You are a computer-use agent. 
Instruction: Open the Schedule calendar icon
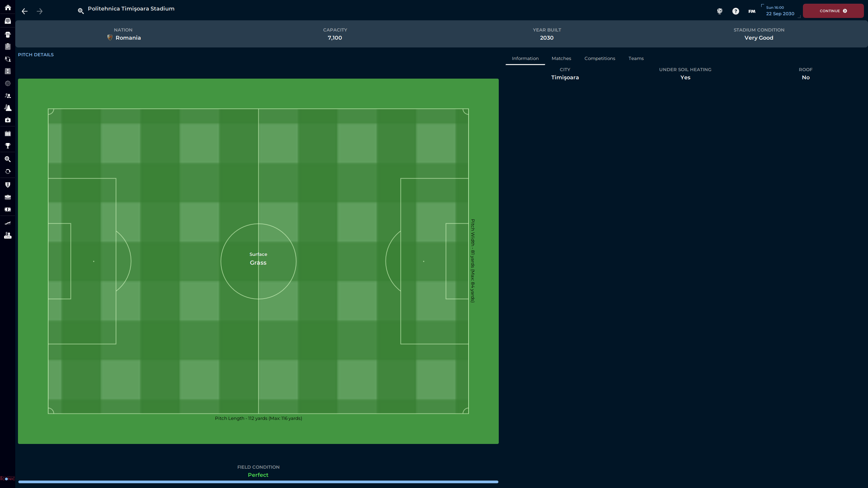click(x=7, y=134)
